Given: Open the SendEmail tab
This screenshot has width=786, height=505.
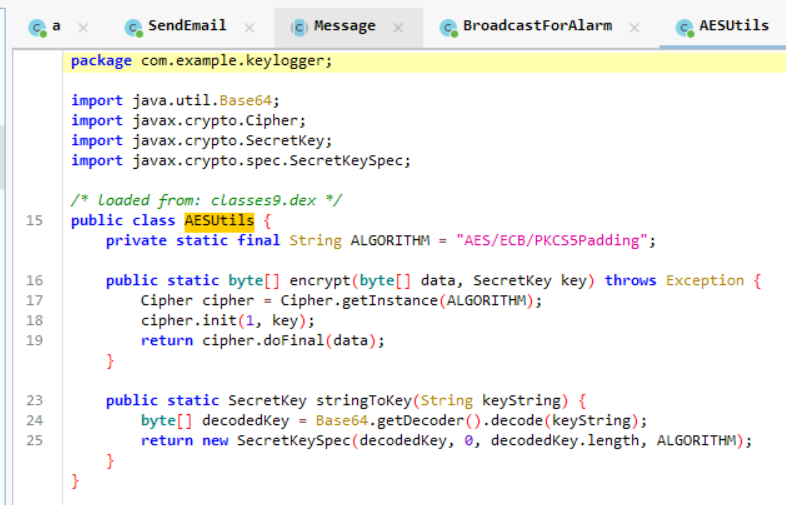Looking at the screenshot, I should tap(187, 26).
